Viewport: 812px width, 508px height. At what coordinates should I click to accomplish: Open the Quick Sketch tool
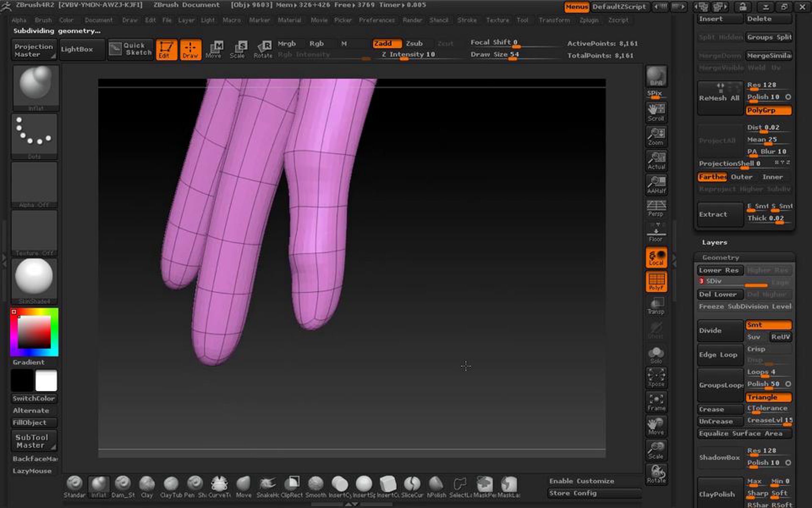tap(130, 49)
